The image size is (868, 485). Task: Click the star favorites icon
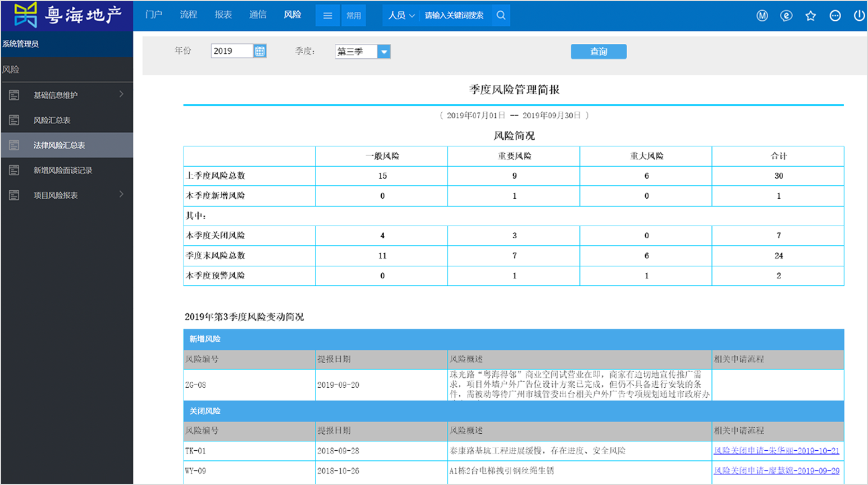[x=810, y=16]
